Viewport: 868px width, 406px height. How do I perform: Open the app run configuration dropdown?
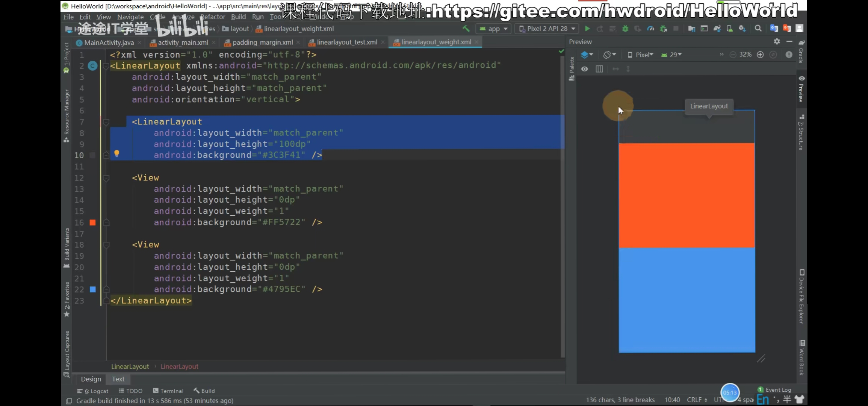(493, 29)
